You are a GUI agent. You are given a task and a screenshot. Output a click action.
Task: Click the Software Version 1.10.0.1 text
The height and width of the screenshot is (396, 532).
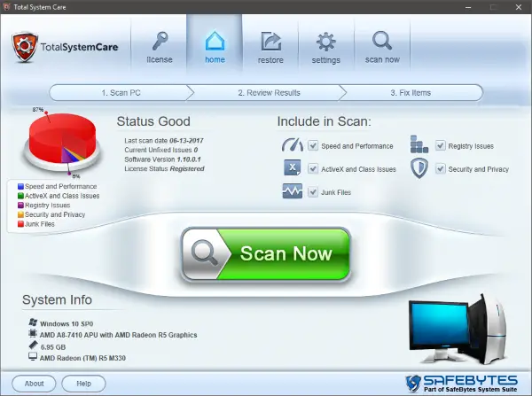[162, 159]
